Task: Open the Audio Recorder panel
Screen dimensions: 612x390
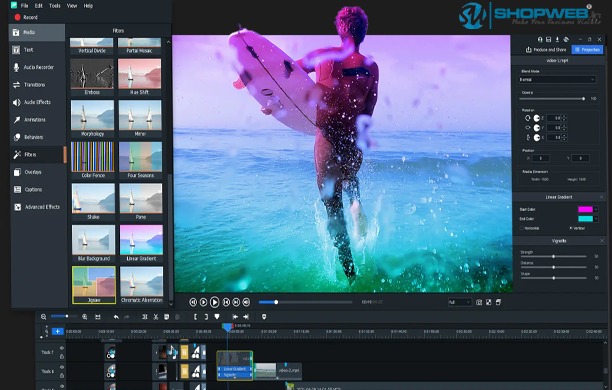Action: click(x=37, y=67)
